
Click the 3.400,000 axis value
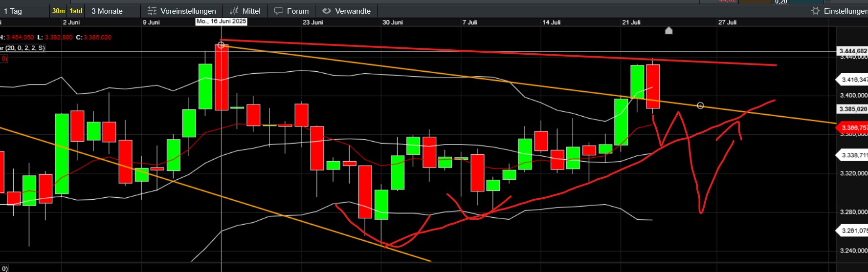pyautogui.click(x=853, y=95)
